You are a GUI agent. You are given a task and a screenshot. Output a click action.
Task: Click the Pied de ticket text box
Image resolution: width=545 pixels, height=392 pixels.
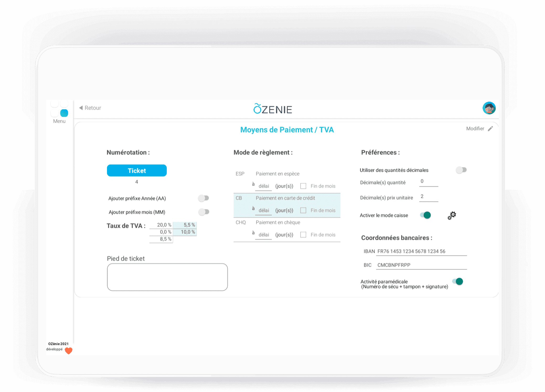coord(167,277)
